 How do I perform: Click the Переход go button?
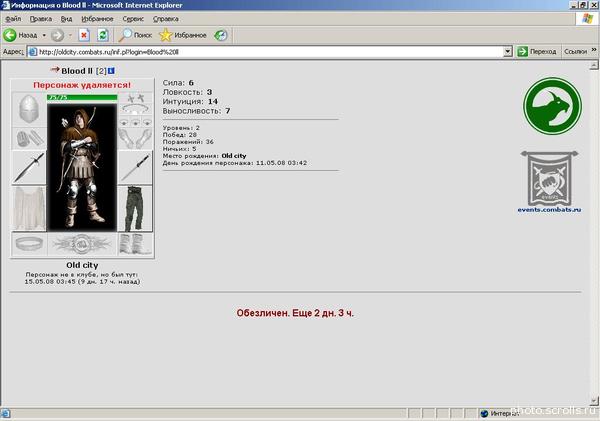click(x=537, y=52)
